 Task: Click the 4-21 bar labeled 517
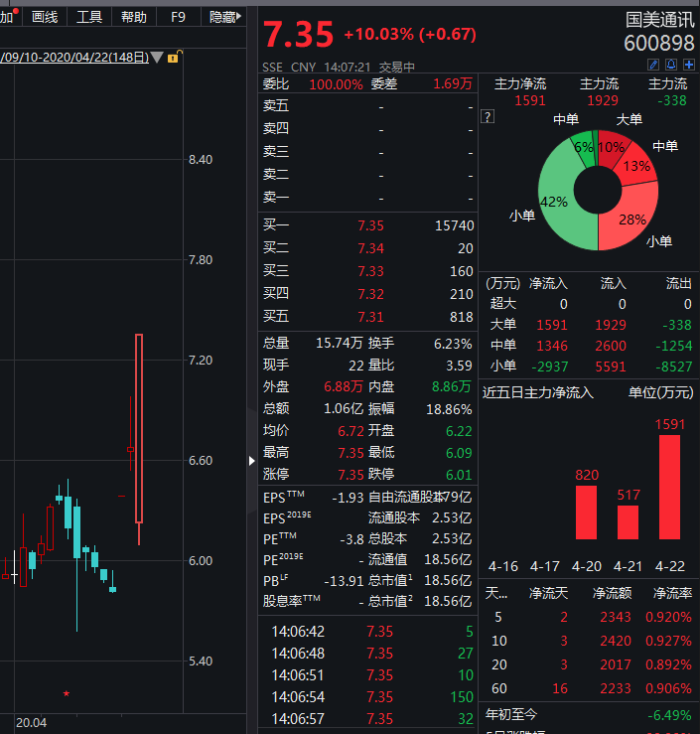click(x=628, y=522)
